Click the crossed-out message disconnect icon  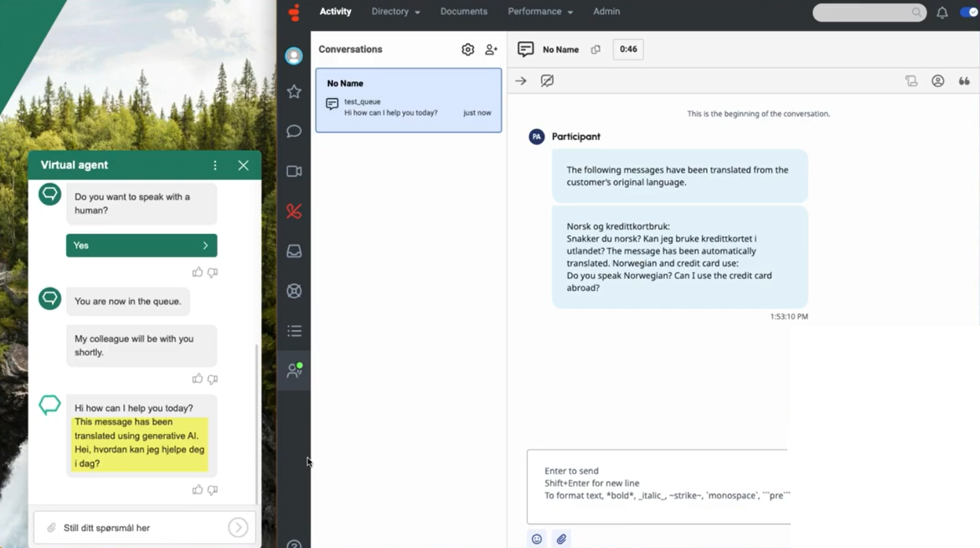click(547, 80)
